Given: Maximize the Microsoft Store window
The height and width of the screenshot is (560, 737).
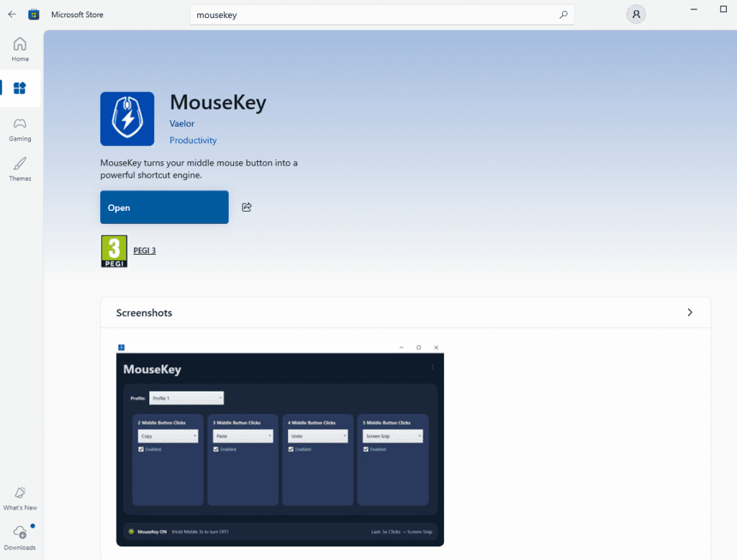Looking at the screenshot, I should coord(723,9).
